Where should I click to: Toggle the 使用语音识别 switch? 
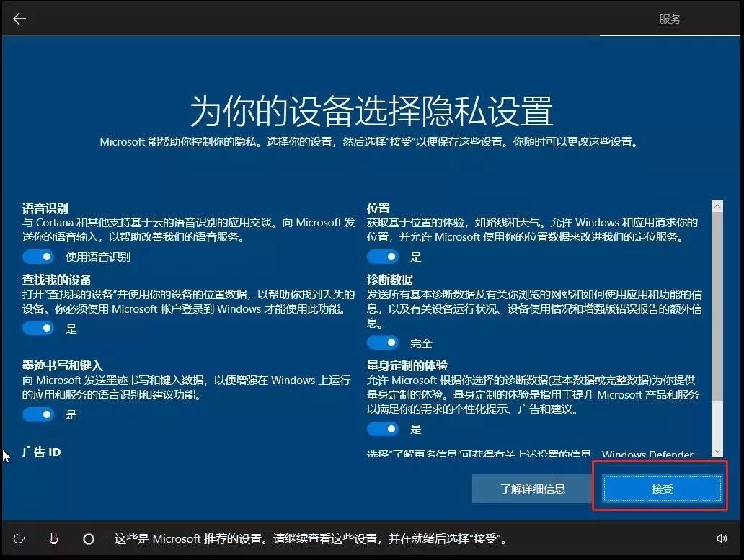coord(38,257)
